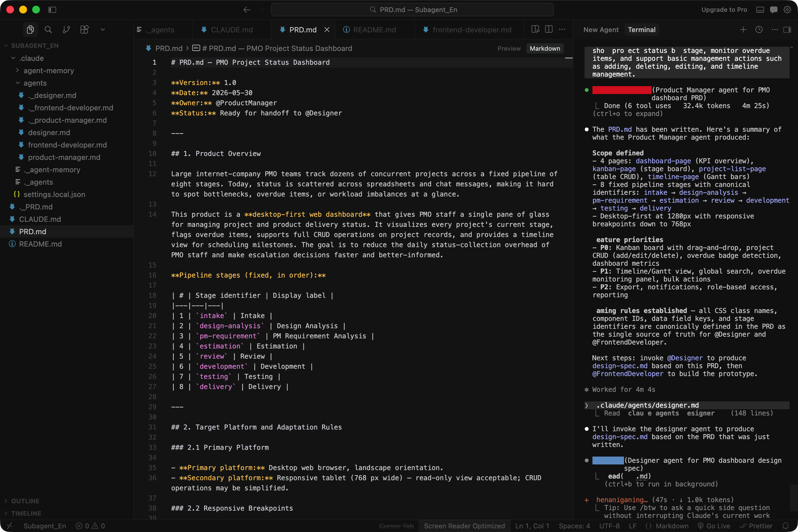
Task: Open the Explorer files view icon
Action: (x=30, y=30)
